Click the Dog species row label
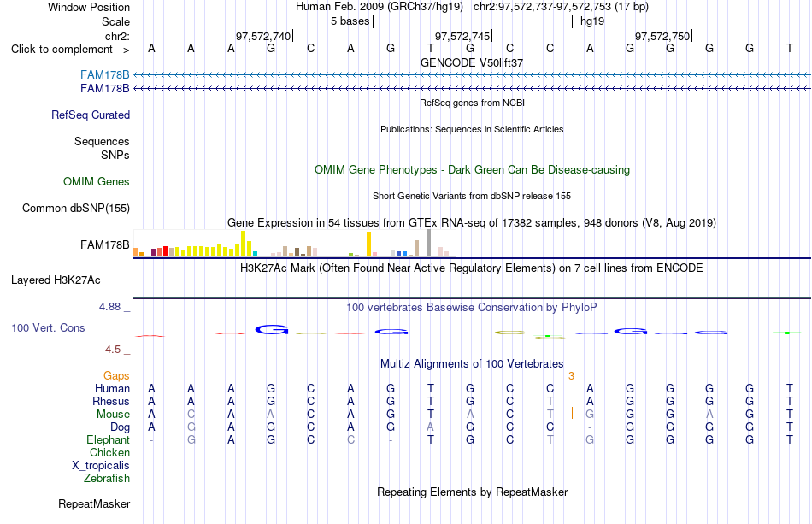This screenshot has height=524, width=812. tap(121, 427)
